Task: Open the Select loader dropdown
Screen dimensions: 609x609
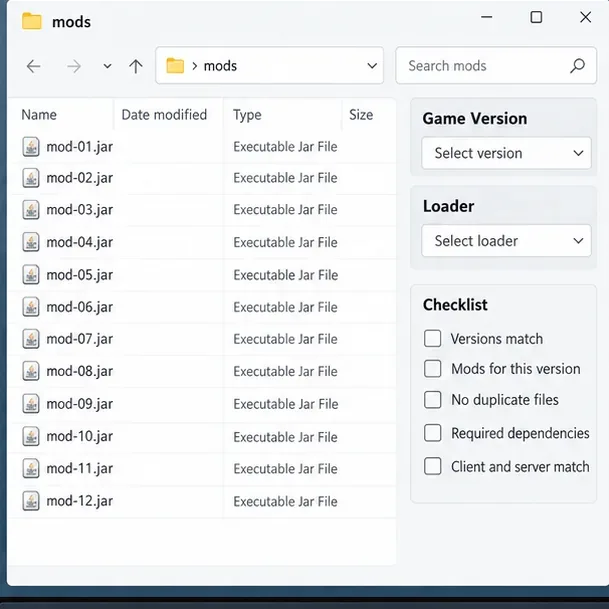Action: point(506,241)
